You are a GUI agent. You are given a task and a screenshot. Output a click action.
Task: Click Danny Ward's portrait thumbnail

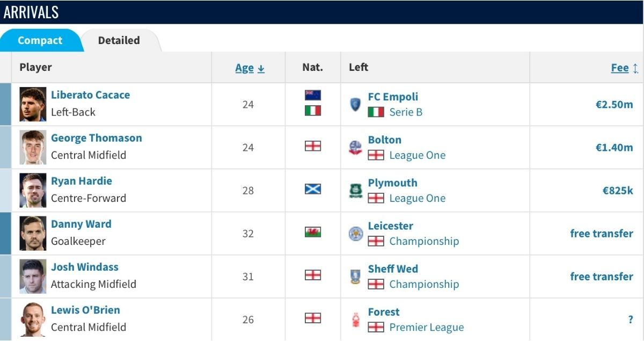(x=33, y=234)
